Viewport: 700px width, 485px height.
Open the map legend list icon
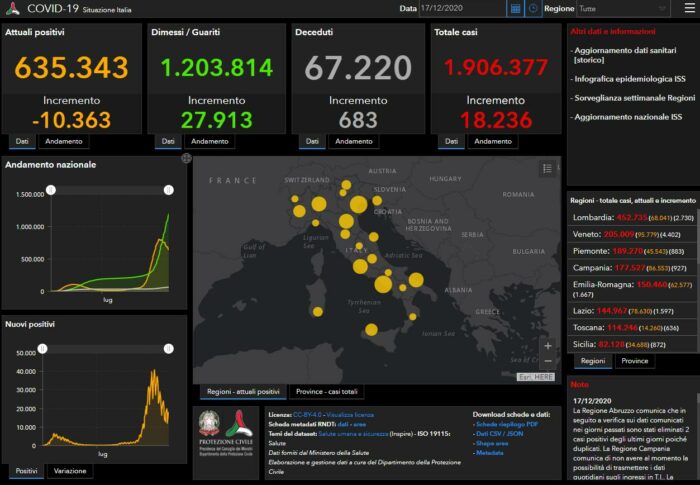pos(546,169)
